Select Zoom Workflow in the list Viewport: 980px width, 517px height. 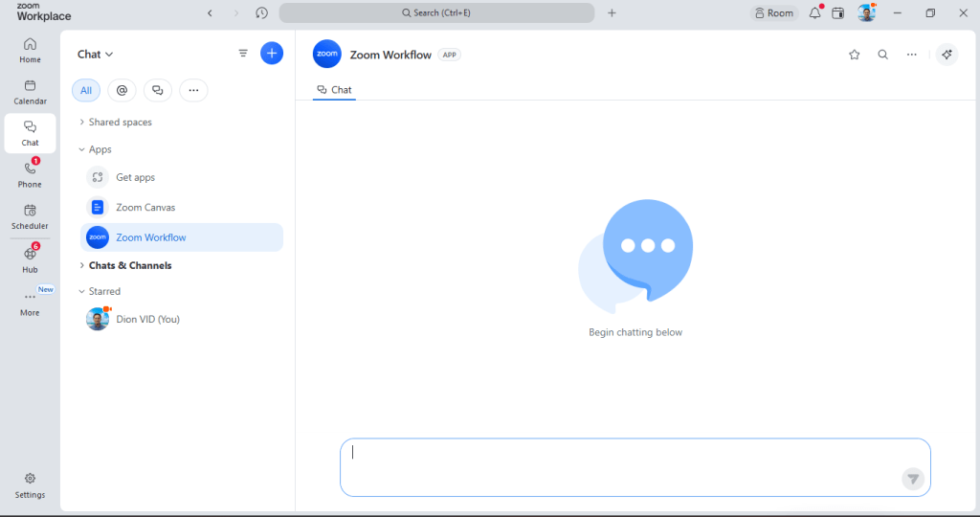tap(181, 237)
